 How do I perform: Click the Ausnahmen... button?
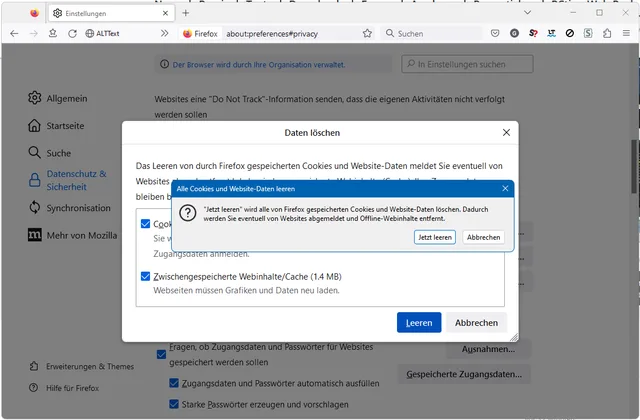pyautogui.click(x=488, y=349)
